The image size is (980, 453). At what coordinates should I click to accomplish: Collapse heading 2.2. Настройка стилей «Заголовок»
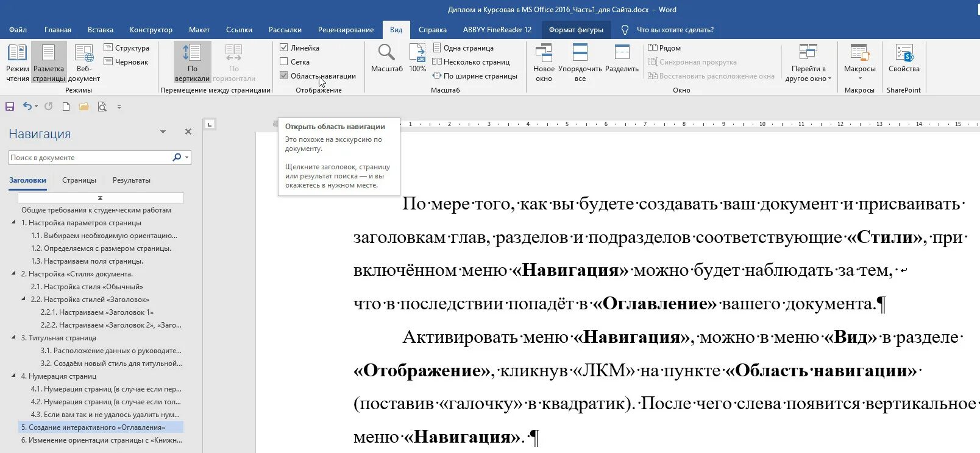pos(24,299)
